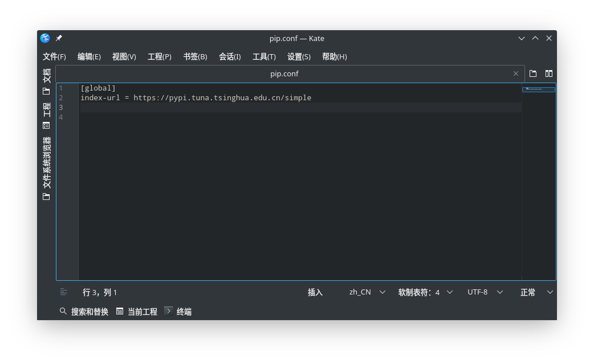Toggle 插入 mode in status bar

(x=315, y=292)
